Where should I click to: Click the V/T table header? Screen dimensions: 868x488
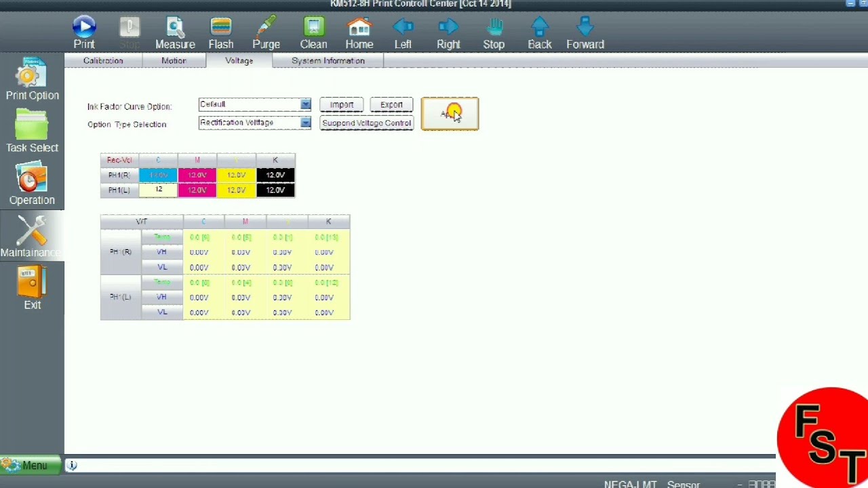coord(142,222)
